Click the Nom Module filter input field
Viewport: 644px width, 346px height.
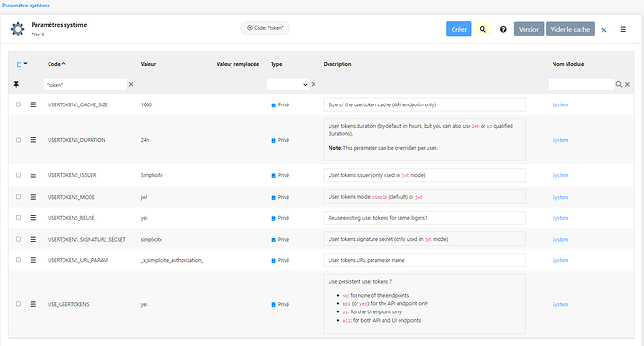coord(581,85)
